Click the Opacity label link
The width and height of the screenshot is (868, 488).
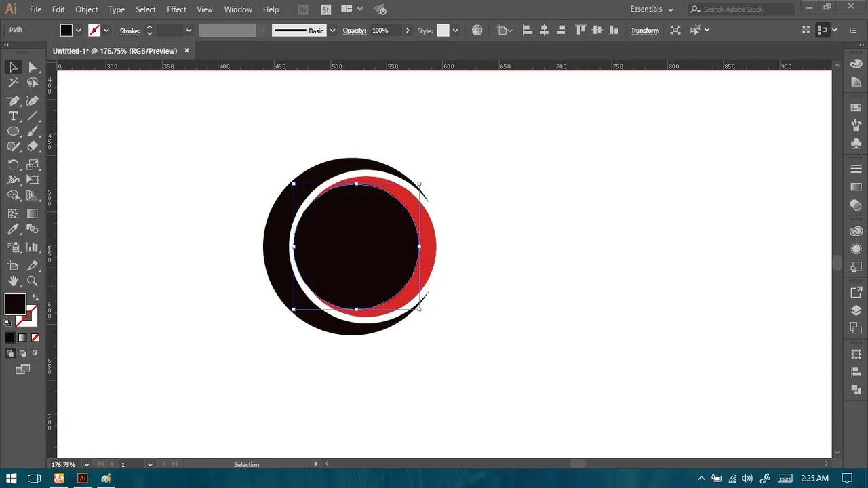point(355,30)
